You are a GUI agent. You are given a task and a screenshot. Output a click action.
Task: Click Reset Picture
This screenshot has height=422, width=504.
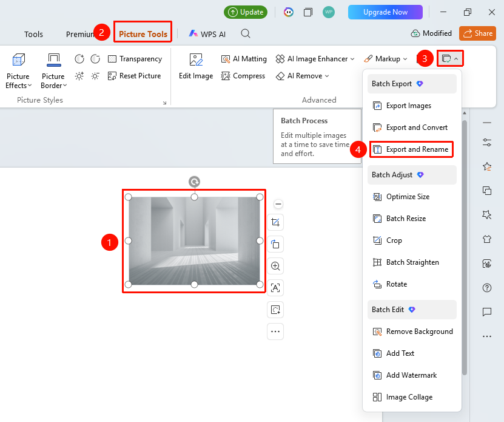(135, 76)
